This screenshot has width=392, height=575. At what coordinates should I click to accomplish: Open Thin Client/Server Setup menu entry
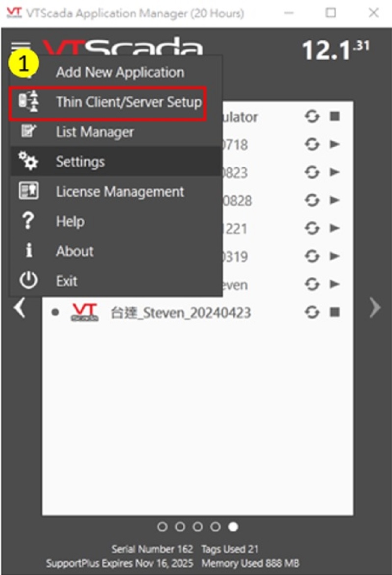116,102
